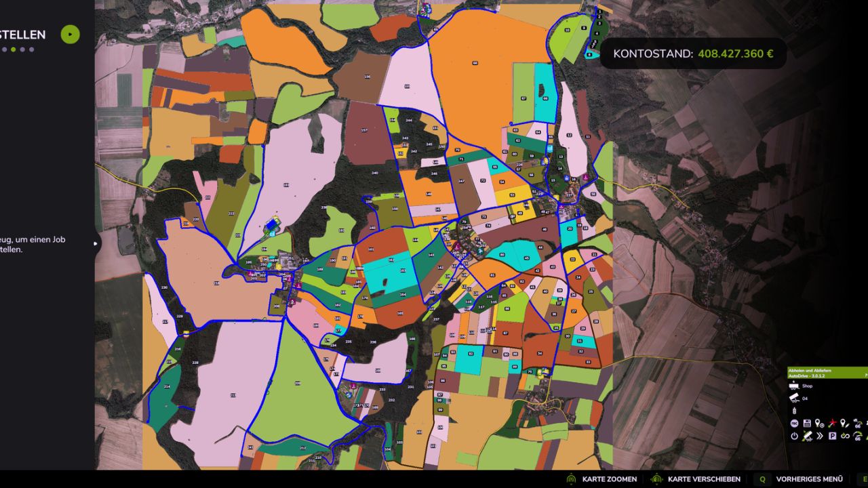868x488 pixels.
Task: Go back via Vorheriges Menü
Action: click(x=809, y=479)
